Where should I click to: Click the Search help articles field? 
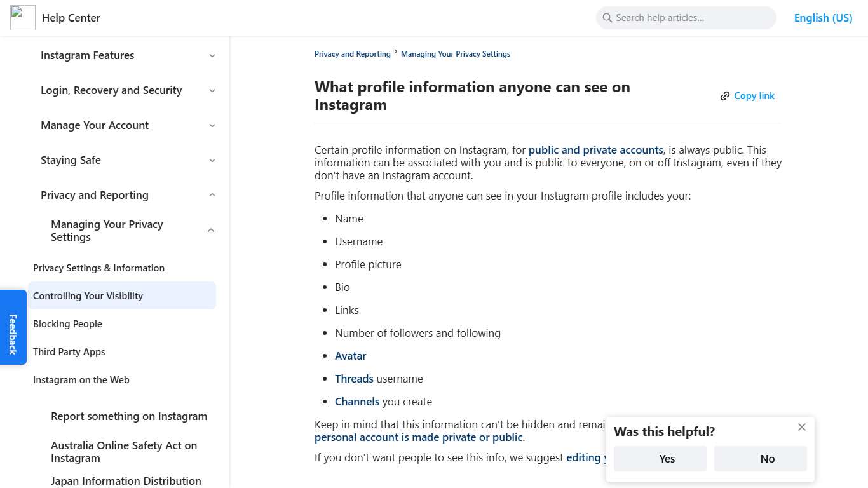[686, 18]
